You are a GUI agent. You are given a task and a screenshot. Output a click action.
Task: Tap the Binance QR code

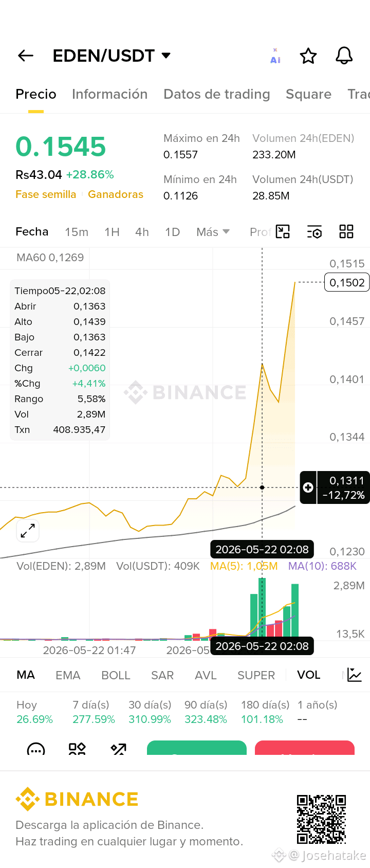(x=321, y=819)
